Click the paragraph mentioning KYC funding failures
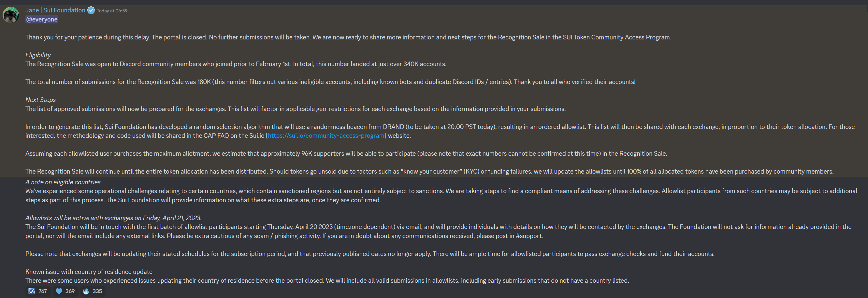This screenshot has width=868, height=298. tap(430, 171)
